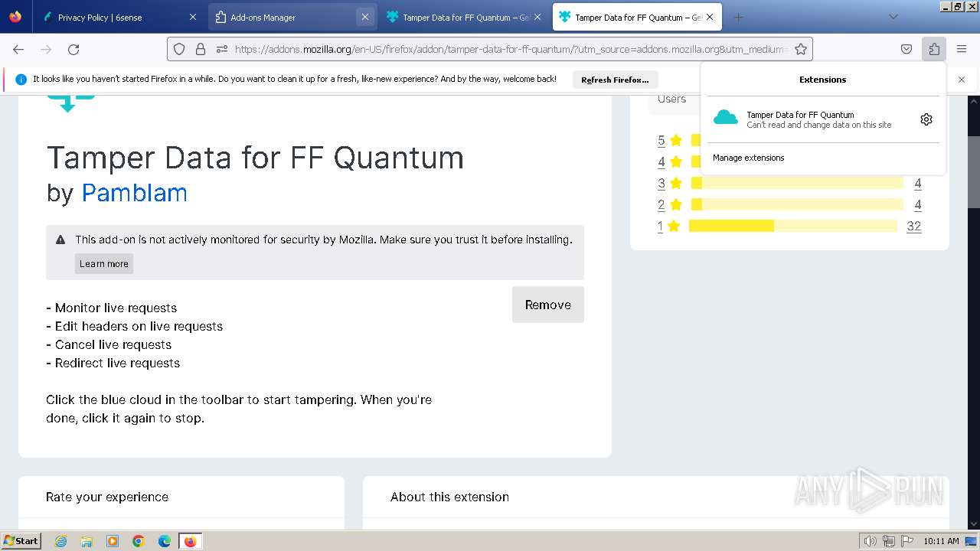The image size is (980, 551).
Task: Click the warning triangle icon
Action: click(x=60, y=240)
